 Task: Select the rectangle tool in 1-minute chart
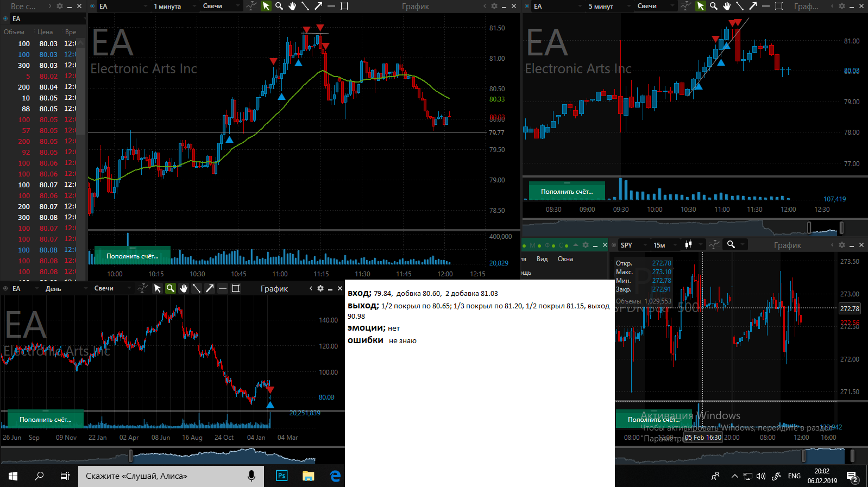(344, 6)
